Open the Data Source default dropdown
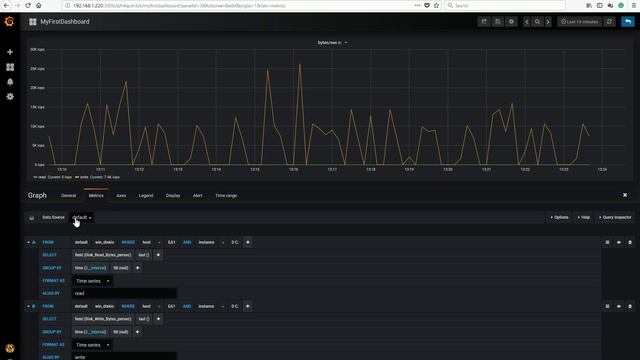Viewport: 640px width, 360px height. [82, 218]
